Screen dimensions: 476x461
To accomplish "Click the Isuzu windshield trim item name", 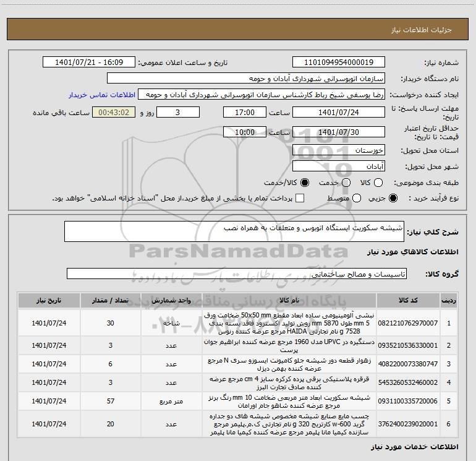I will coord(289,364).
